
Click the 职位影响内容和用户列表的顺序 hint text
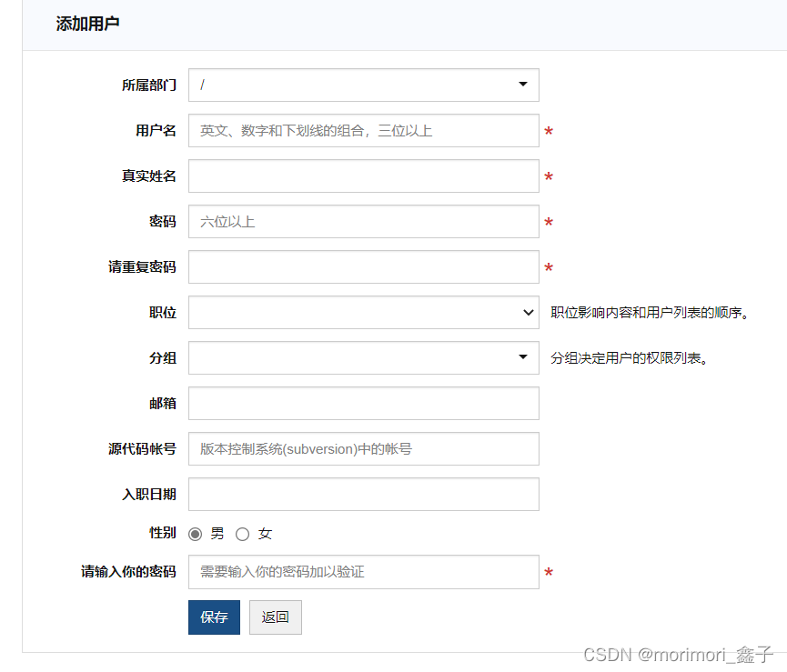(x=650, y=313)
